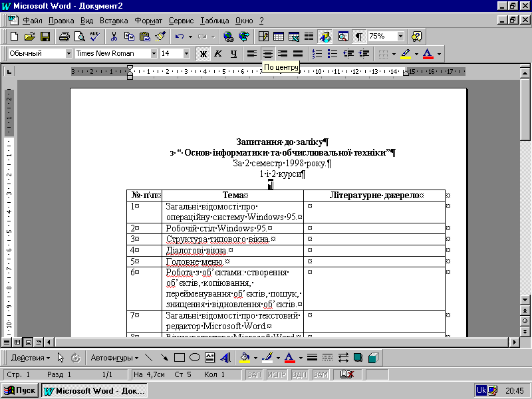
Task: Print the document with printer icon
Action: coord(64,37)
